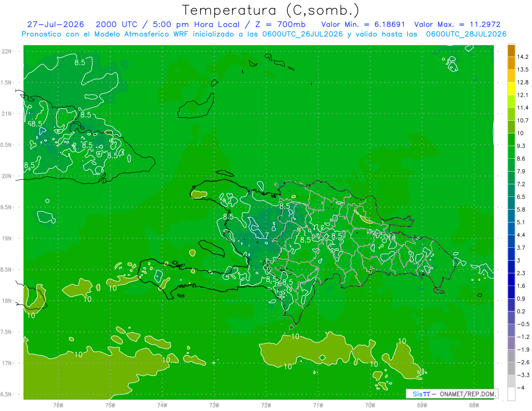Click the '5:00 pm Hora Local' text
Viewport: 532px width, 411px height.
[196, 24]
